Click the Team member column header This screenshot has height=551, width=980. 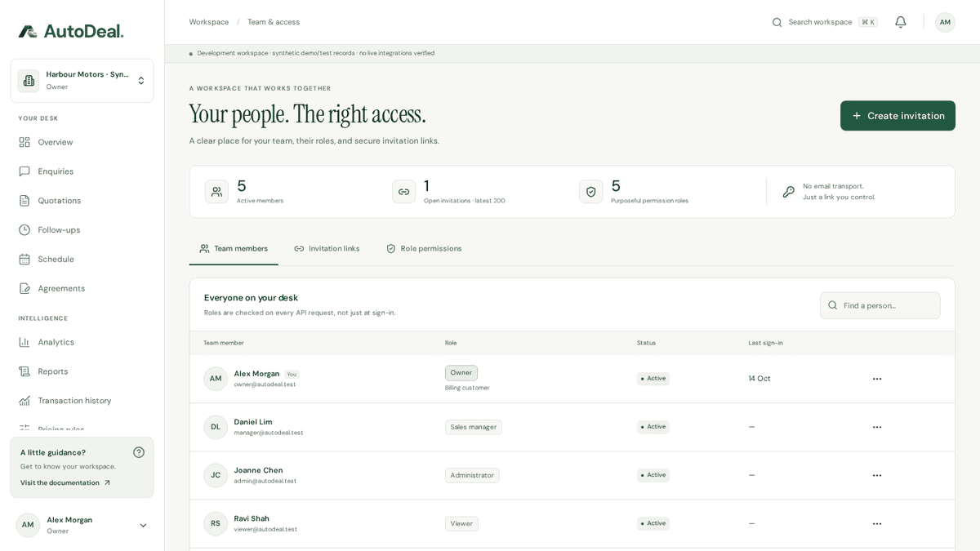click(224, 343)
